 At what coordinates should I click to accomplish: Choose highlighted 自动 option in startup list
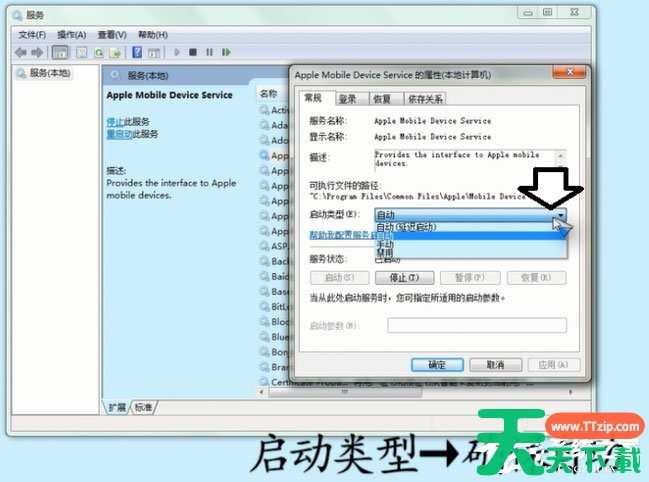[x=471, y=236]
